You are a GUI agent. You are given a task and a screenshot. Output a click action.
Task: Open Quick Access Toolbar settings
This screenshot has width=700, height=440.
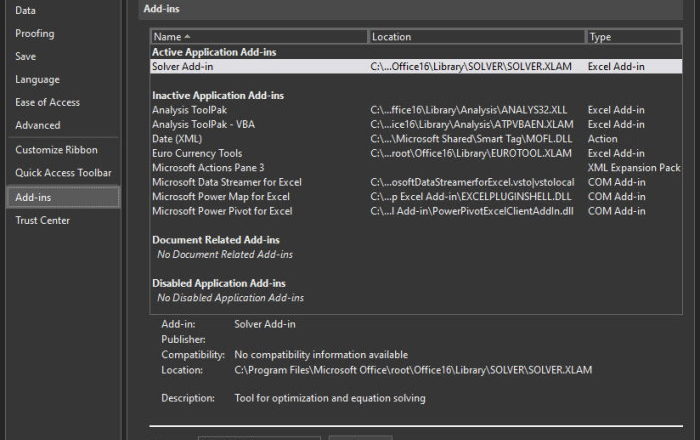[x=63, y=173]
